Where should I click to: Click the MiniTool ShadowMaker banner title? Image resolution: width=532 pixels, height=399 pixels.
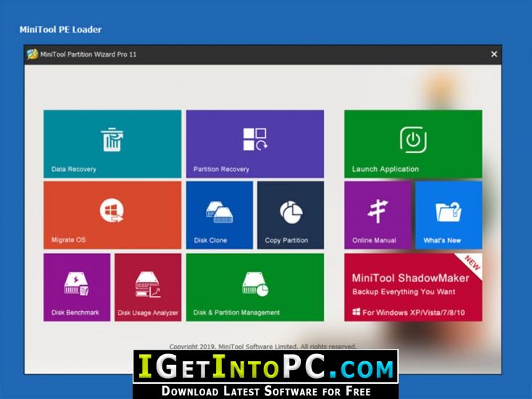pyautogui.click(x=410, y=278)
